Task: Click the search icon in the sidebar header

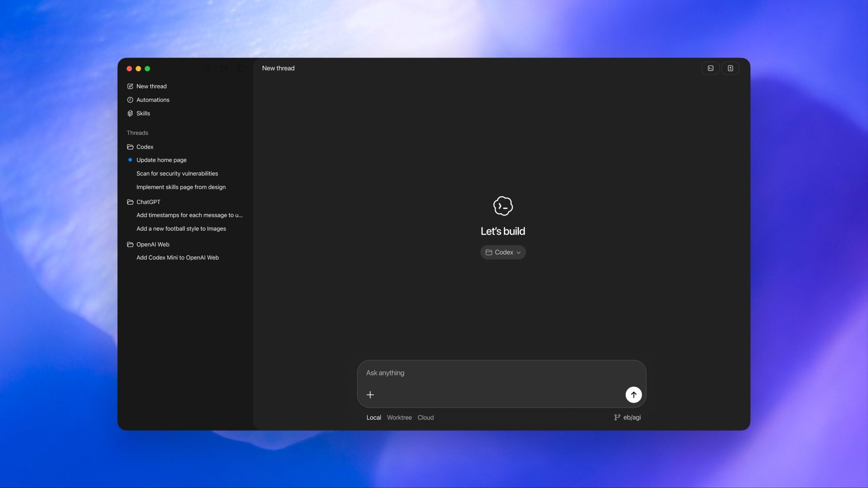Action: 208,68
